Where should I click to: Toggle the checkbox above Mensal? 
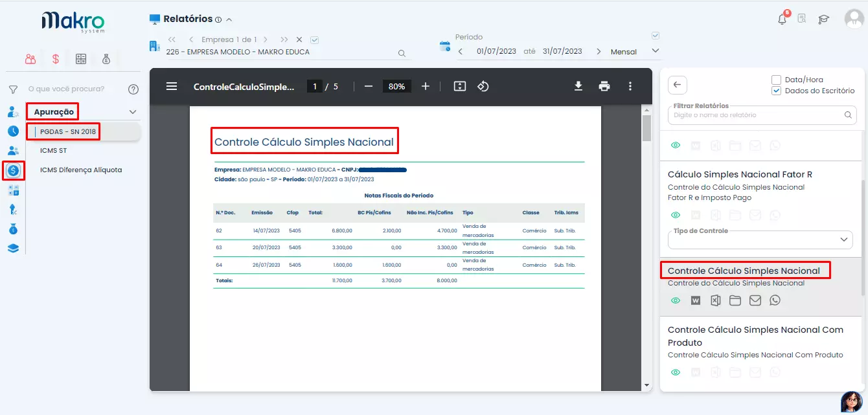655,36
